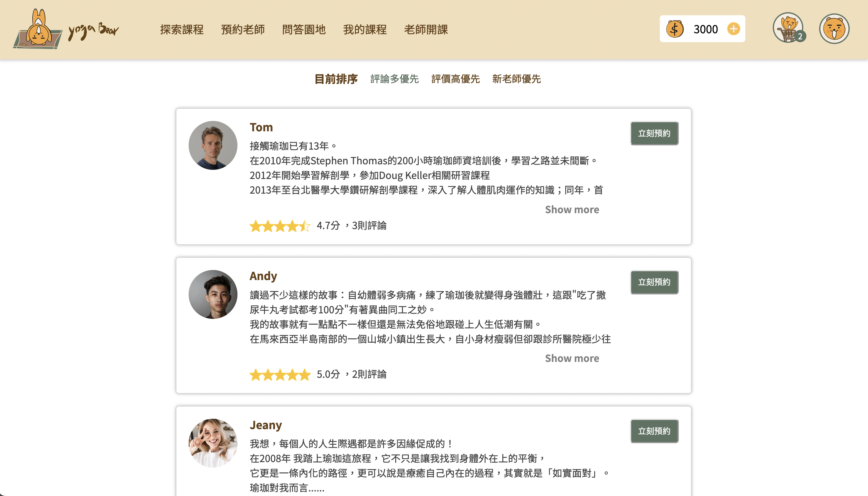Expand Andy's bio with Show more
Viewport: 868px width, 496px height.
(x=572, y=358)
